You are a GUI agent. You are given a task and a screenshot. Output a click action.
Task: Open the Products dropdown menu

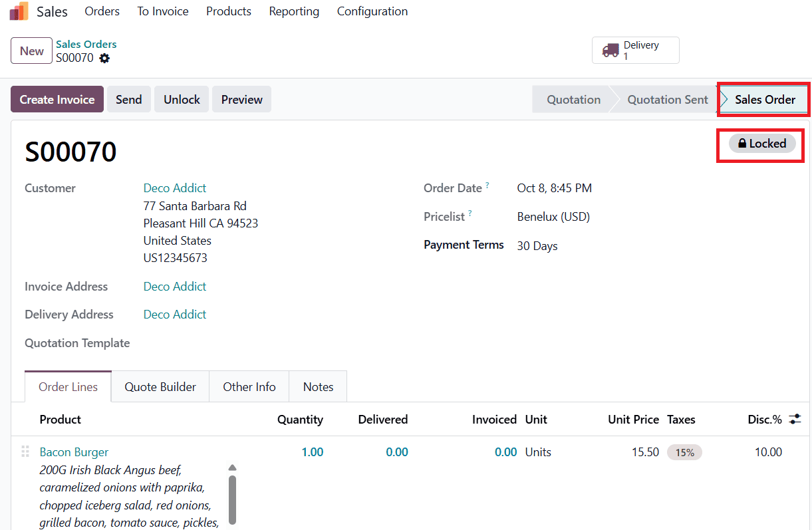point(229,11)
